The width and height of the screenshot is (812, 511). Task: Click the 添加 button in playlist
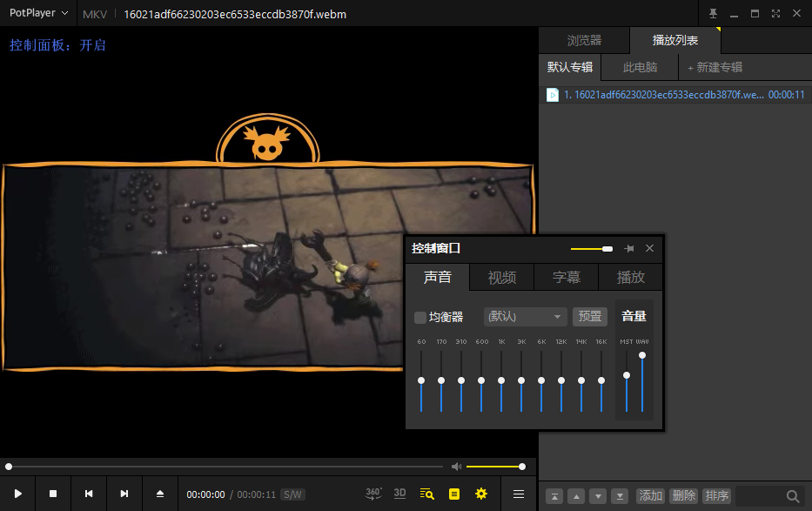(x=650, y=495)
